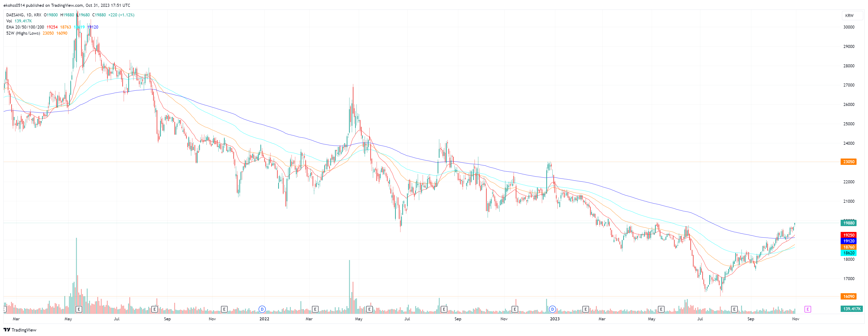This screenshot has width=868, height=336.
Task: Click the 21000 price axis label
Action: [x=848, y=202]
